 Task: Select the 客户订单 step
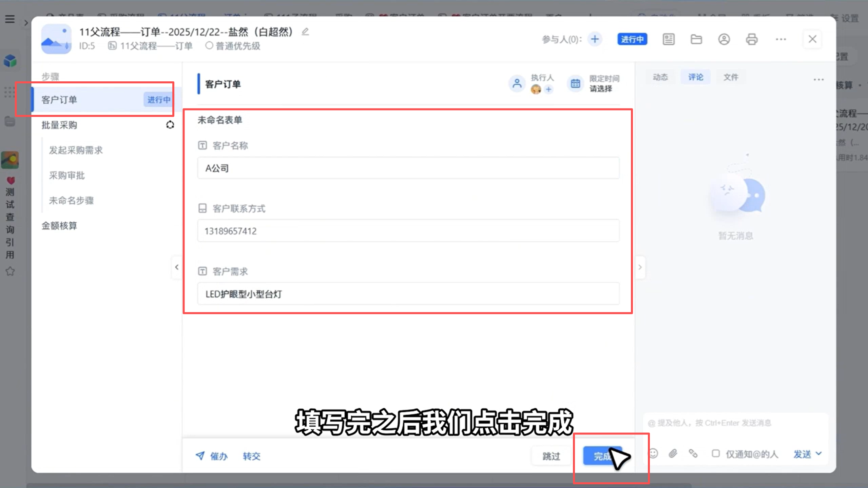pos(107,100)
